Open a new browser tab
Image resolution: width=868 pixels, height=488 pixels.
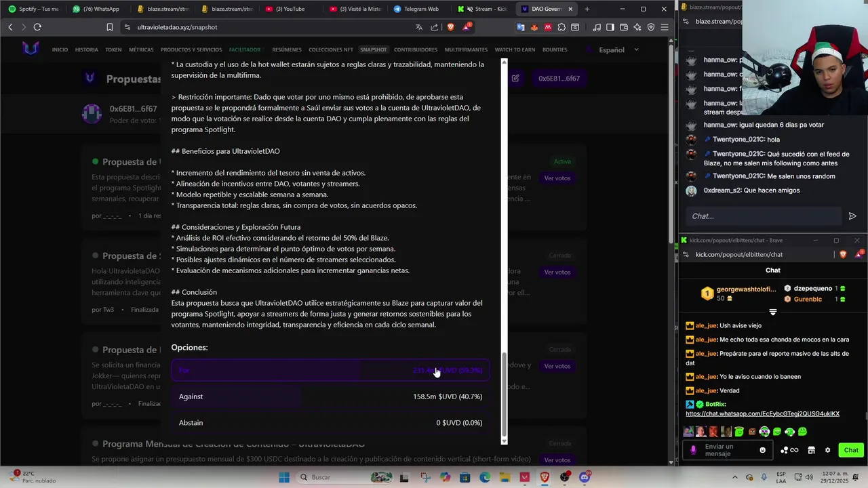[x=587, y=9]
